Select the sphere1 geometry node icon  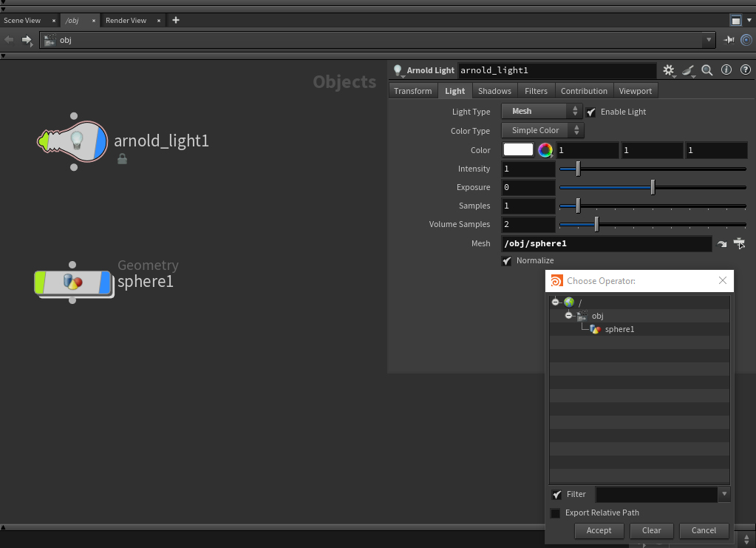[x=73, y=283]
